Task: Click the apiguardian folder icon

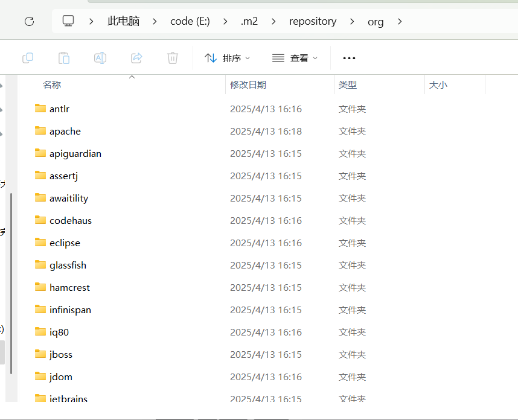Action: [x=40, y=153]
